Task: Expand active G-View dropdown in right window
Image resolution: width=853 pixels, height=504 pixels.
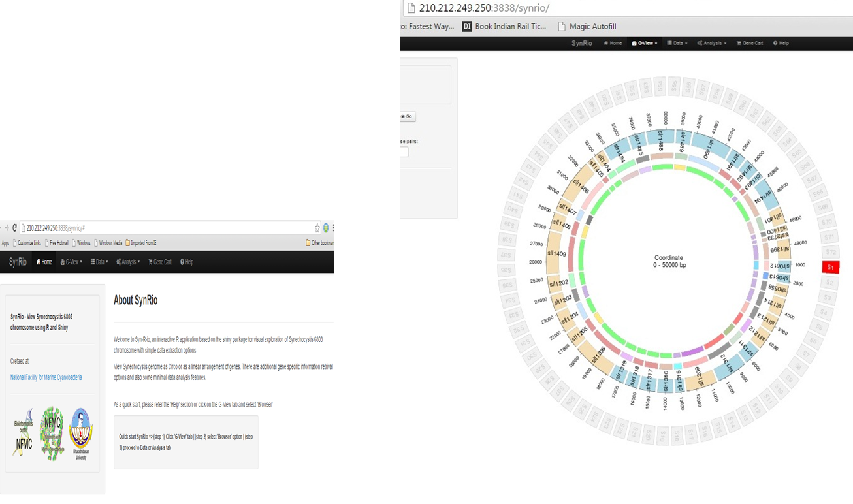Action: [645, 43]
